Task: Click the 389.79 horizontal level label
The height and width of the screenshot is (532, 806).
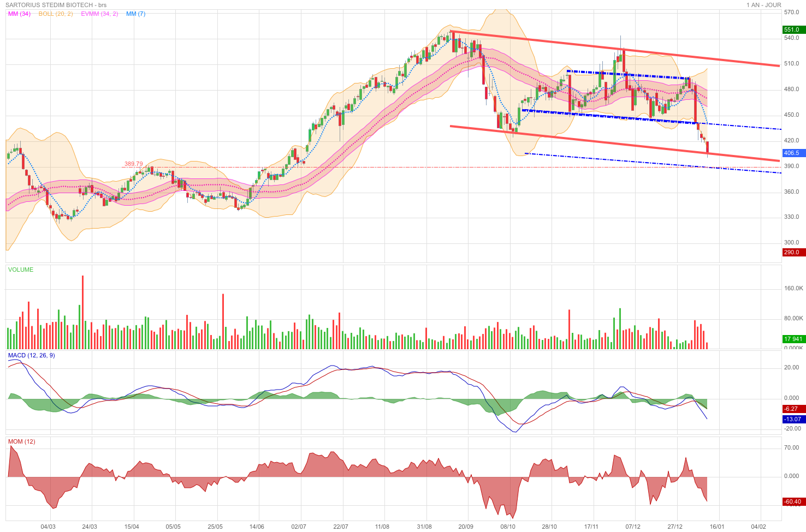Action: coord(134,164)
